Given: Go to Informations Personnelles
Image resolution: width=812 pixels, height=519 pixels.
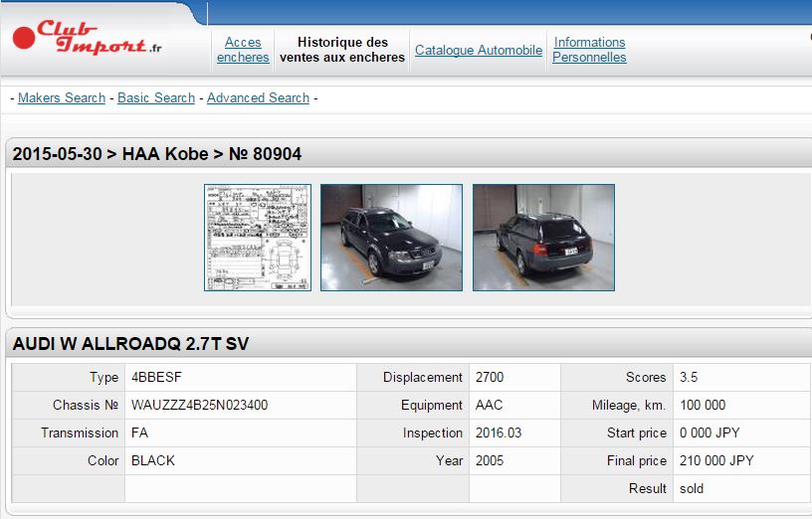Looking at the screenshot, I should [589, 50].
